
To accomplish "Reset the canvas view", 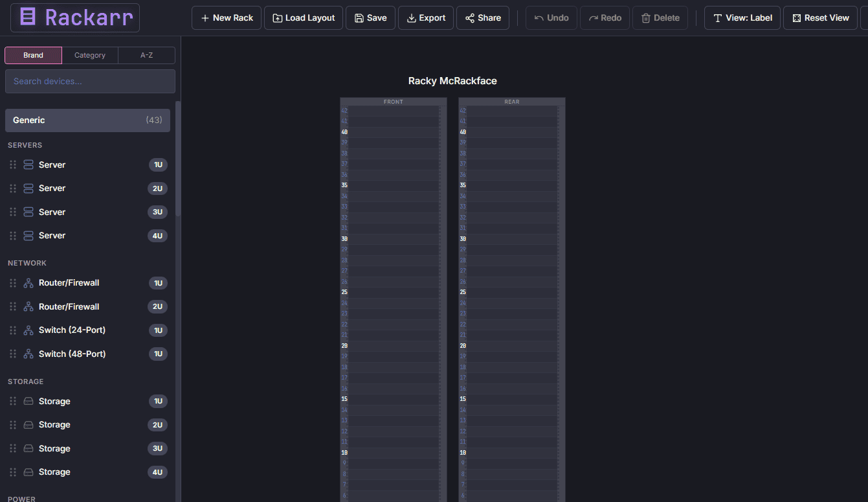I will click(820, 18).
